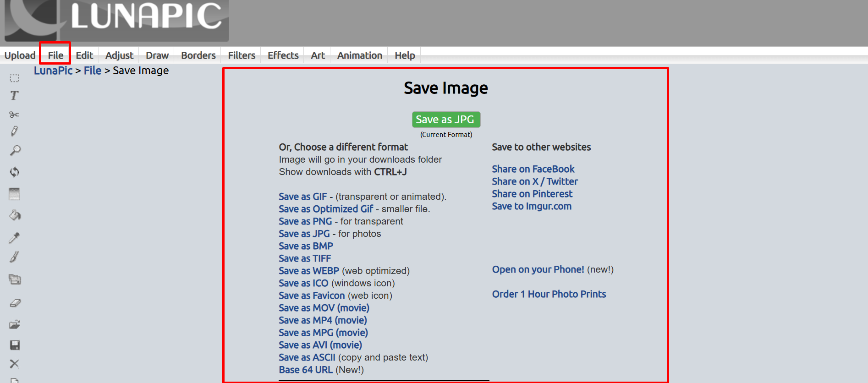This screenshot has height=383, width=868.
Task: Click the Save as JPG for photos link
Action: (304, 234)
